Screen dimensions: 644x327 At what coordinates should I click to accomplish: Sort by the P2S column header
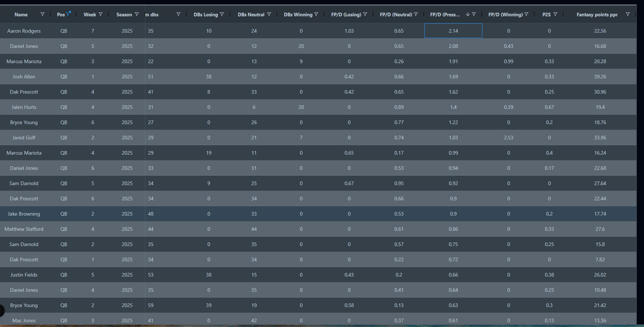[546, 15]
